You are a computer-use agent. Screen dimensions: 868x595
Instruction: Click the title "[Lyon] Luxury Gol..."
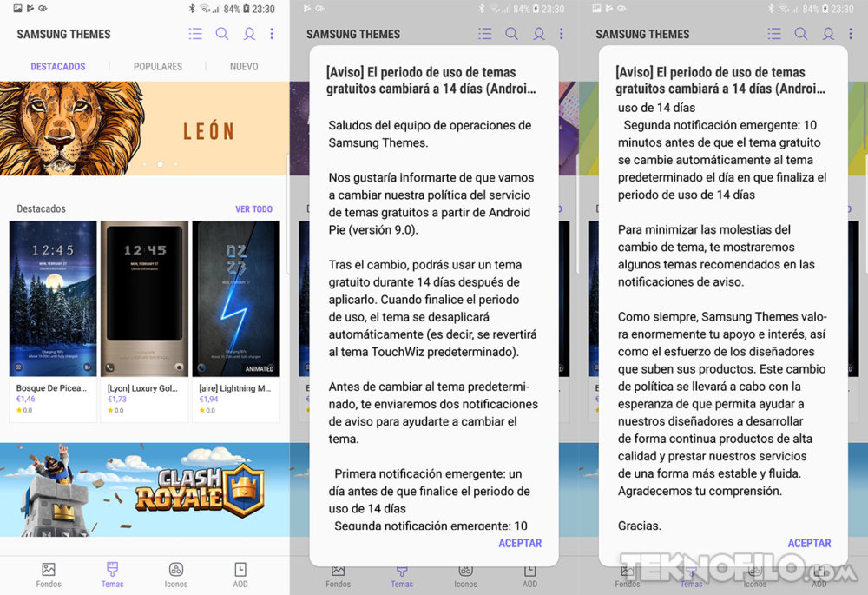point(143,387)
